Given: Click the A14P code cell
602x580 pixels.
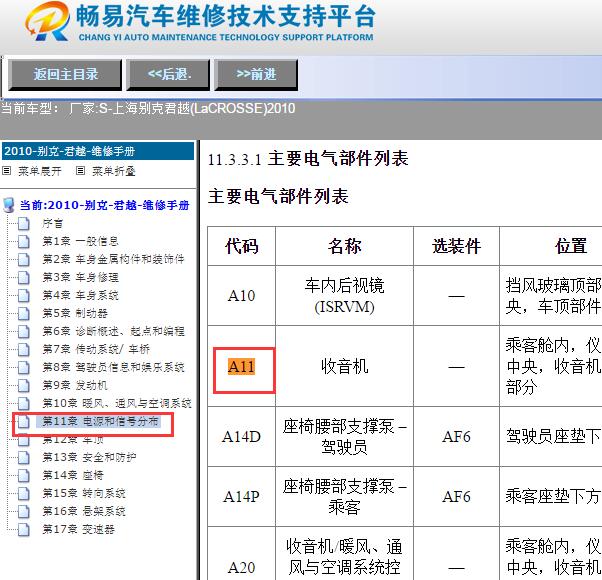Looking at the screenshot, I should coord(241,497).
